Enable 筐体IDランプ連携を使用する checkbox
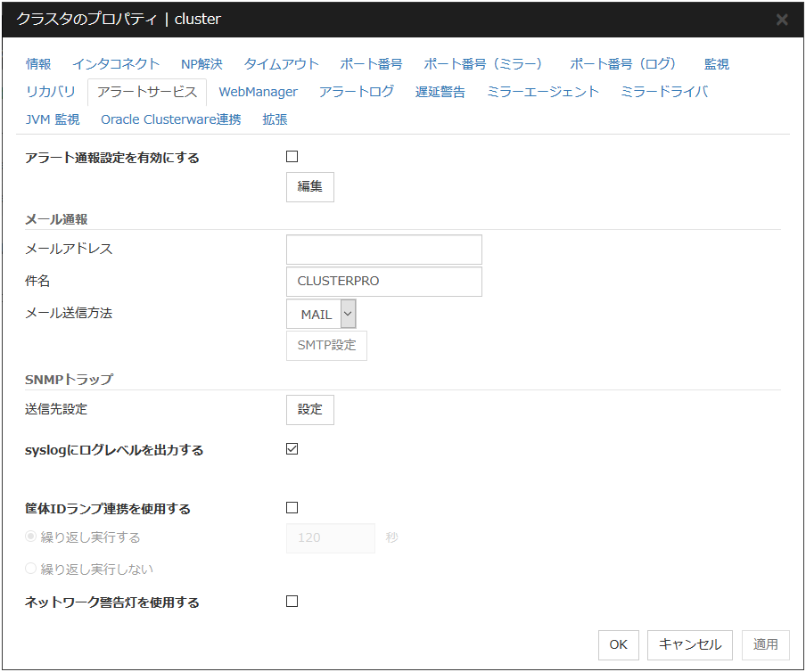The height and width of the screenshot is (672, 806). (x=292, y=508)
